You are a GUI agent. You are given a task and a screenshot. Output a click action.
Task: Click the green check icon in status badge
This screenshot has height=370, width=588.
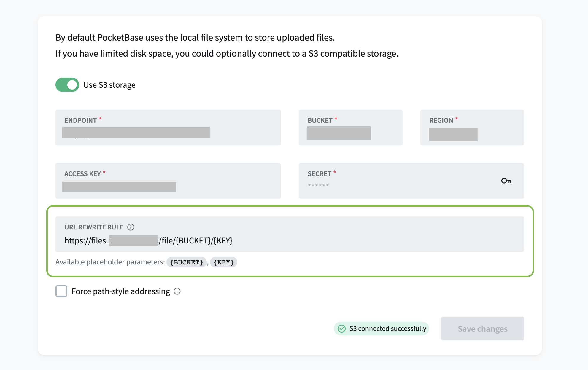[342, 328]
